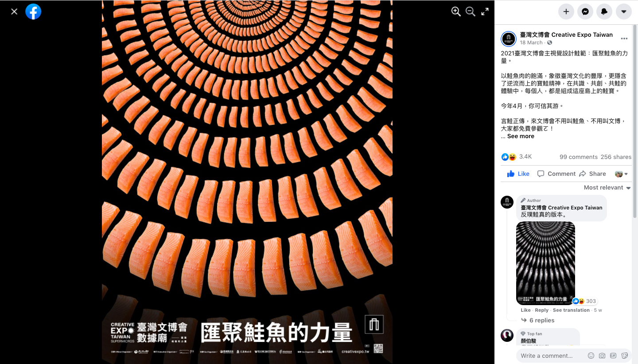Insert an emoji into the comment
This screenshot has height=364, width=638.
pos(591,356)
